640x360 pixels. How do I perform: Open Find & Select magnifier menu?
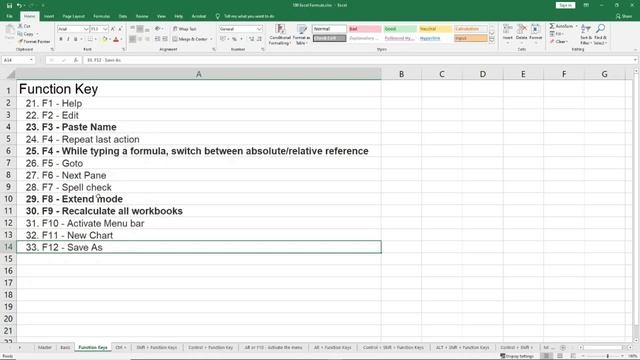(x=600, y=34)
